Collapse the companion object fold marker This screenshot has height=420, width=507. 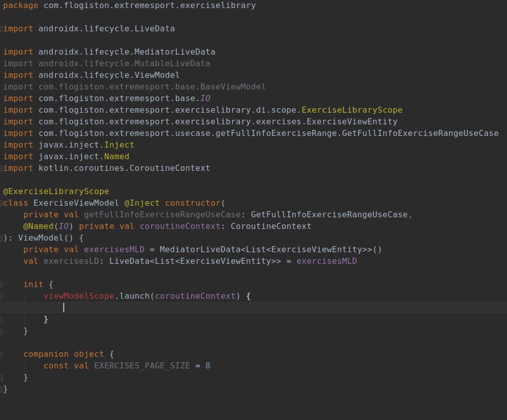(2, 354)
